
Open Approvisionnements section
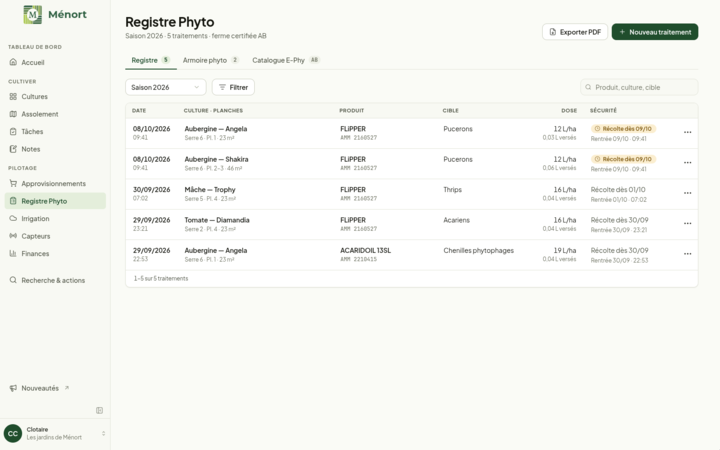pos(55,184)
